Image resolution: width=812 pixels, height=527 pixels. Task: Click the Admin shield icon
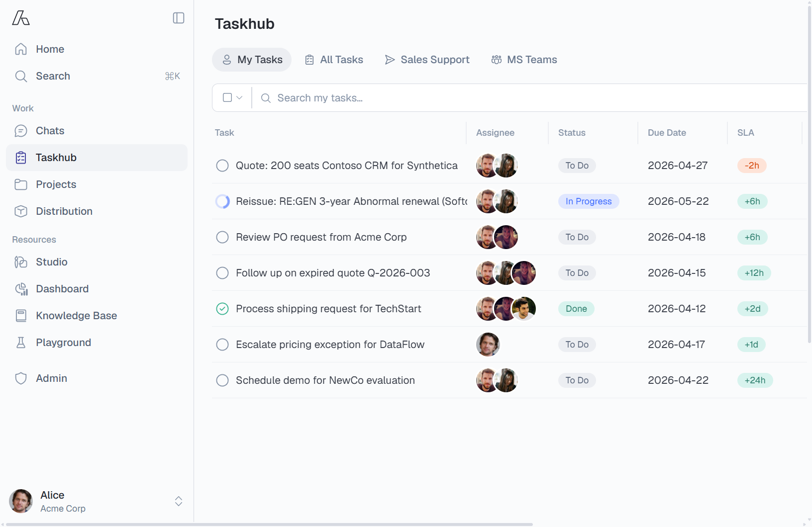[x=21, y=378]
